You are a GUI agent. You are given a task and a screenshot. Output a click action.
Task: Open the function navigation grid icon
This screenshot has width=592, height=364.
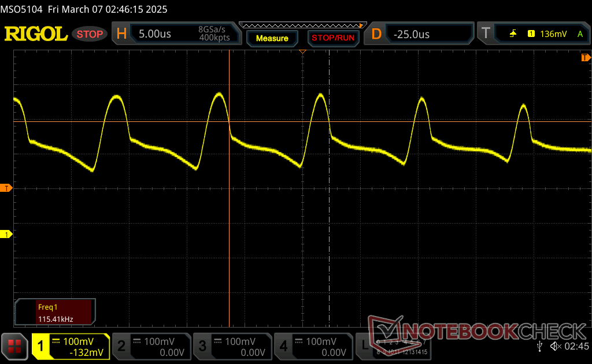[x=14, y=346]
